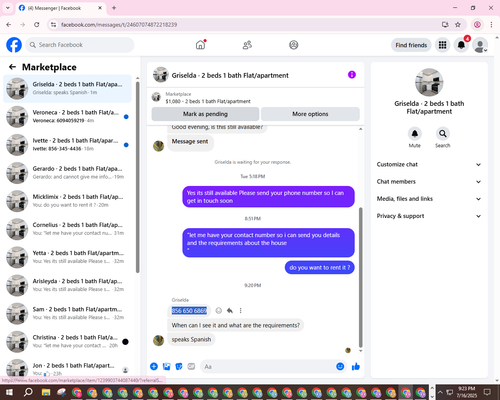Viewport: 500px width, 400px height.
Task: Click the chat messages scrollbar
Action: (360, 277)
